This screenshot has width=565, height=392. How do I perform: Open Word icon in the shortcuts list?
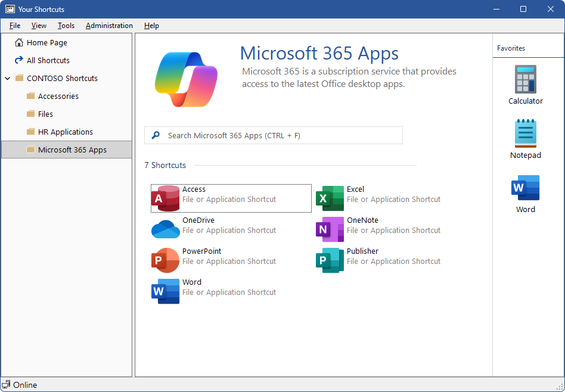[x=166, y=291]
